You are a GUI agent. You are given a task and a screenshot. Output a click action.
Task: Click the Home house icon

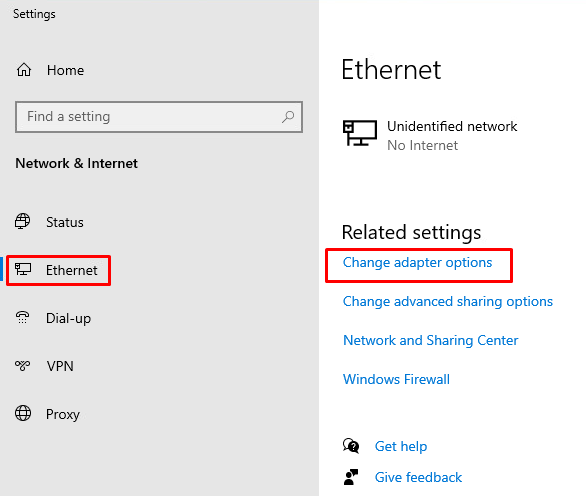point(24,70)
